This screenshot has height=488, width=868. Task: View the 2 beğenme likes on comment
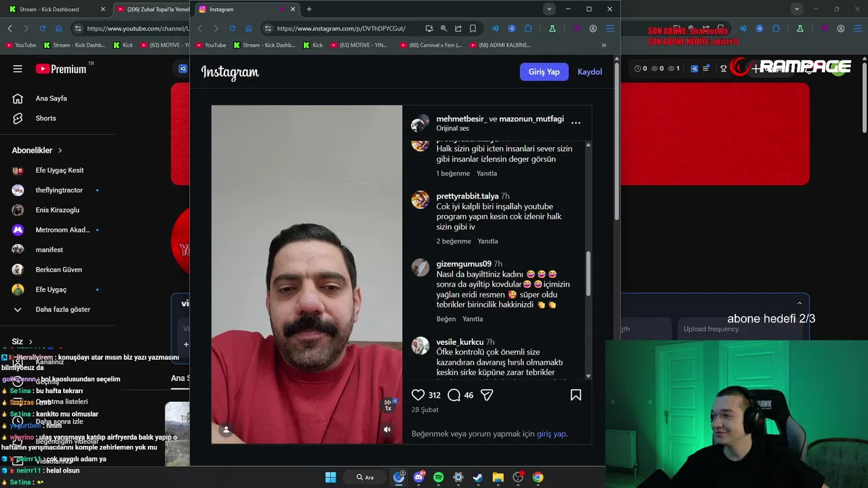pyautogui.click(x=454, y=241)
